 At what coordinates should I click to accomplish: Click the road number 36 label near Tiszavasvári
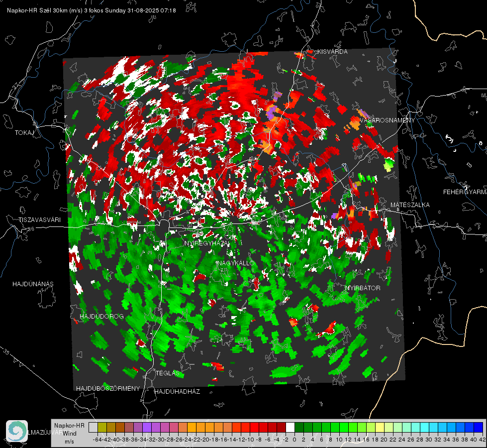click(31, 229)
